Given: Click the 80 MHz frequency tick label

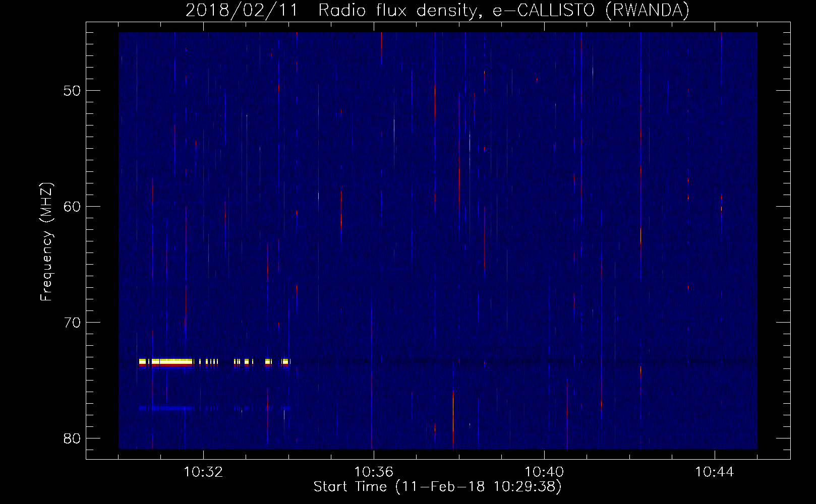Looking at the screenshot, I should click(73, 438).
